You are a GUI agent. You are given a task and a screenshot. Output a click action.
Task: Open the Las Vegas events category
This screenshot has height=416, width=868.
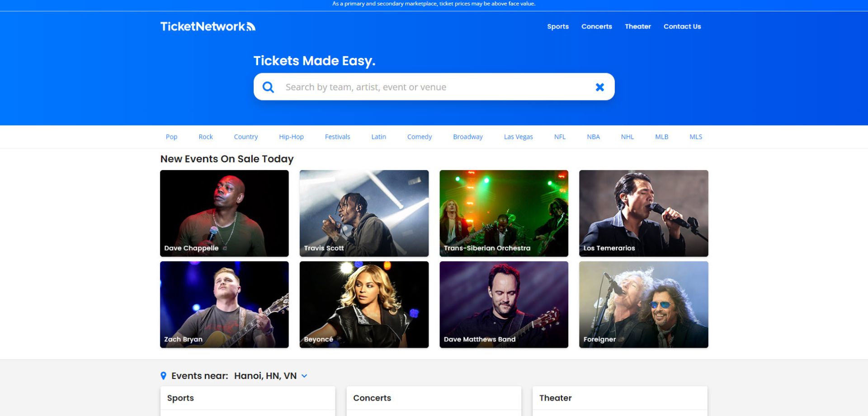click(518, 137)
